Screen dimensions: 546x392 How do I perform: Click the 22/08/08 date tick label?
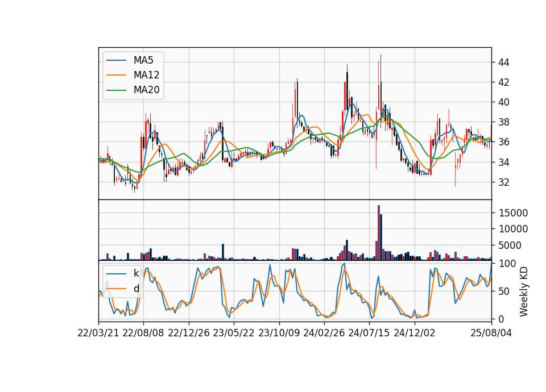[143, 333]
